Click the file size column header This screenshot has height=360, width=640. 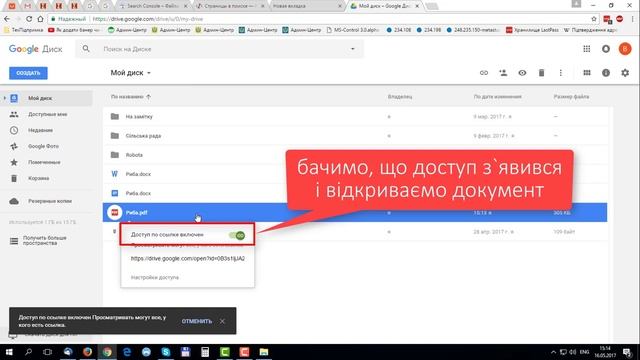click(571, 97)
